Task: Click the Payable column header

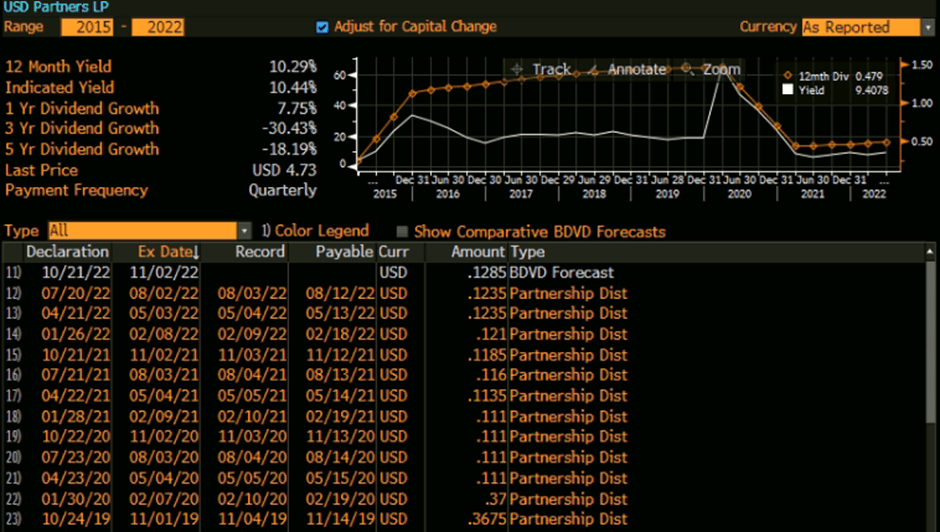Action: point(347,252)
